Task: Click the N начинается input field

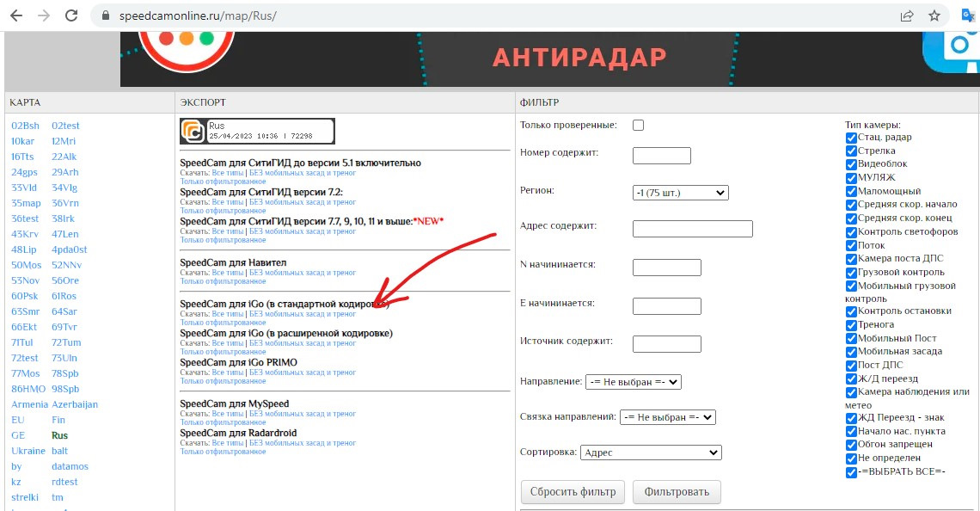Action: tap(667, 268)
